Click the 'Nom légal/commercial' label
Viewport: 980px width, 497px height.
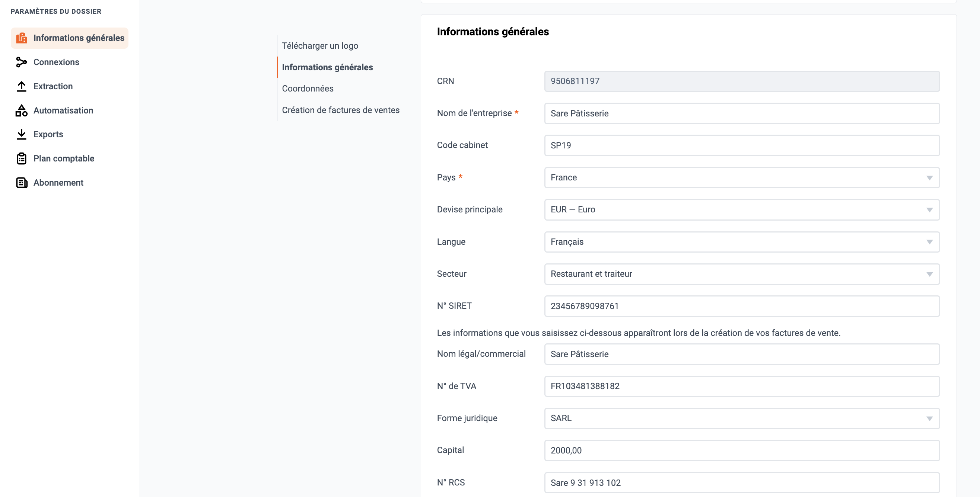click(481, 354)
